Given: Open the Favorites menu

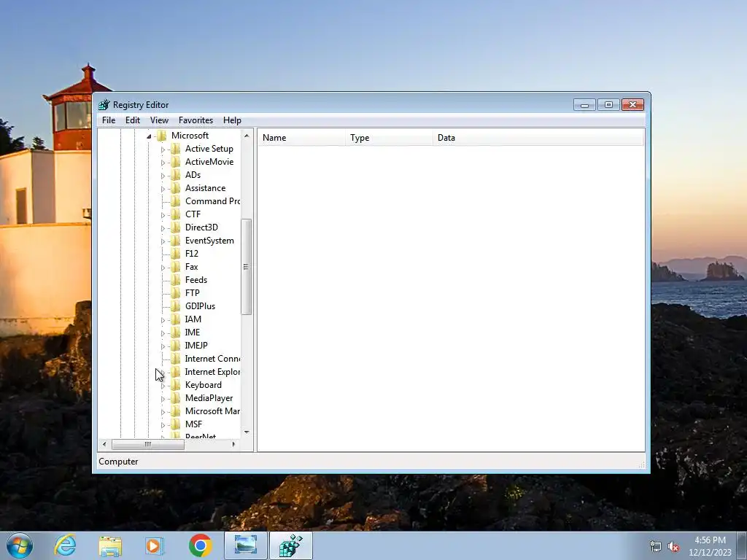Looking at the screenshot, I should coord(196,120).
